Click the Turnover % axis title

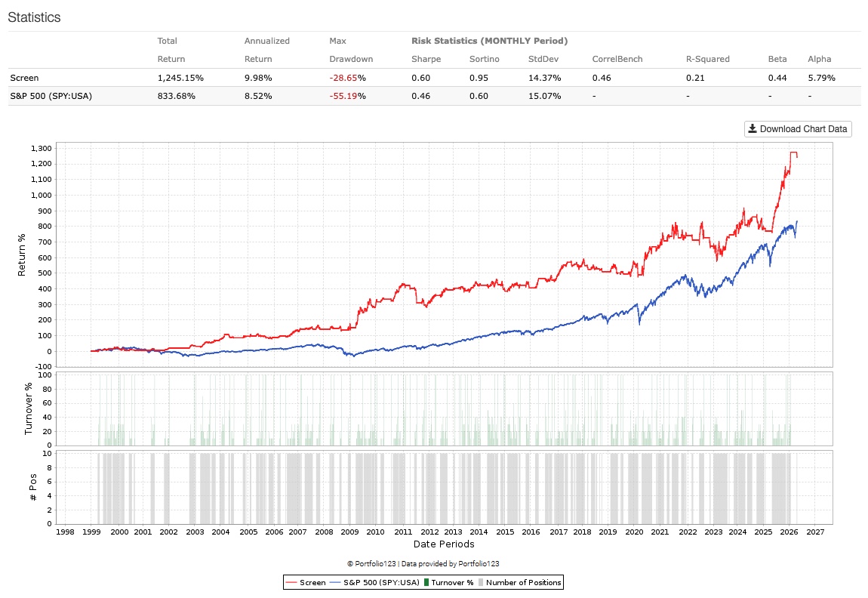point(28,408)
